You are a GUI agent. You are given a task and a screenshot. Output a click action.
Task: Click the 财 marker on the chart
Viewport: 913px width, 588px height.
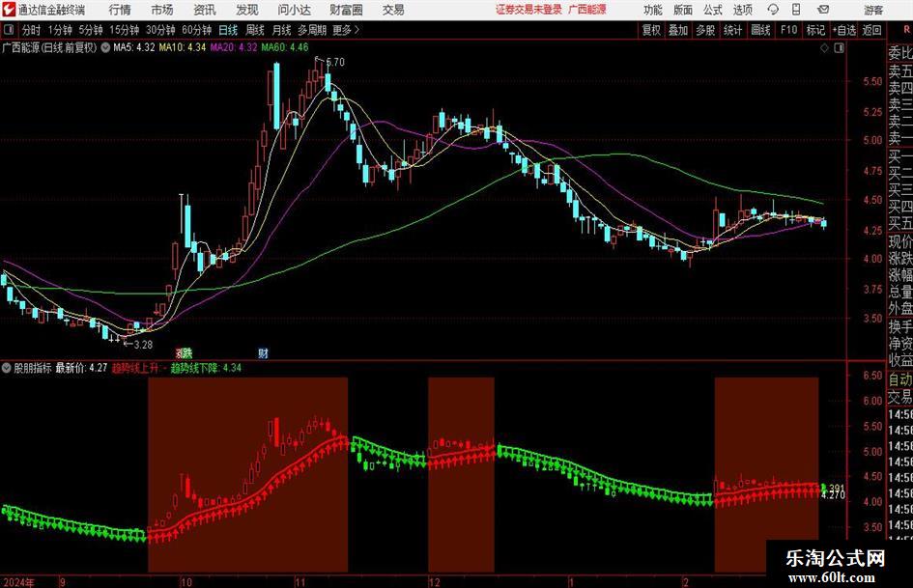tap(263, 352)
